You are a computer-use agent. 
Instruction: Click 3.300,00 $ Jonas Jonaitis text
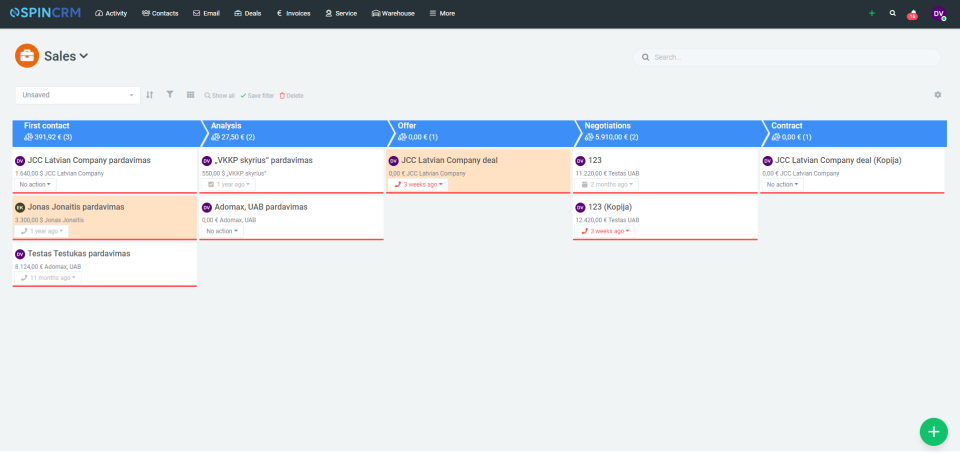[x=50, y=220]
